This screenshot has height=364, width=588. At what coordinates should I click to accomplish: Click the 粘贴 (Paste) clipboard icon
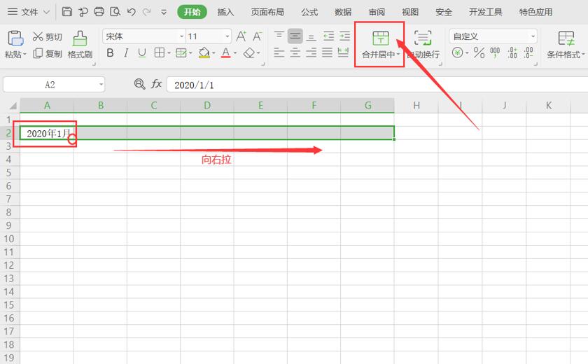(x=15, y=38)
